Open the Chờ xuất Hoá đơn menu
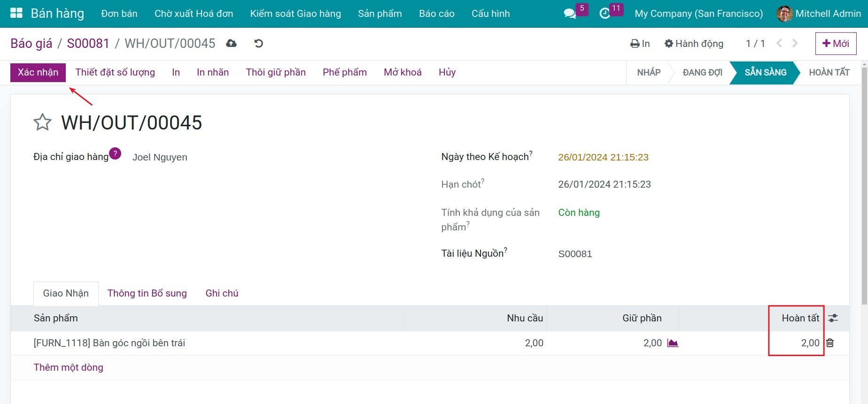868x404 pixels. coord(194,14)
